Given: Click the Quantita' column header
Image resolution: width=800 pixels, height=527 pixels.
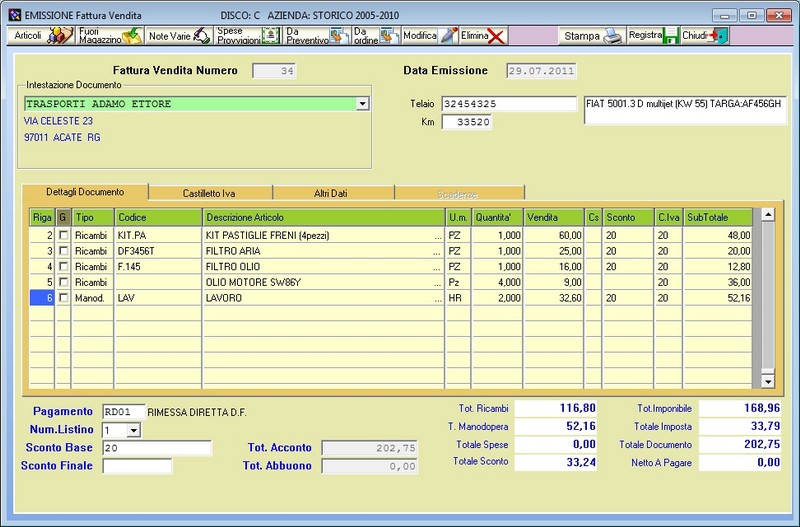Looking at the screenshot, I should tap(497, 217).
